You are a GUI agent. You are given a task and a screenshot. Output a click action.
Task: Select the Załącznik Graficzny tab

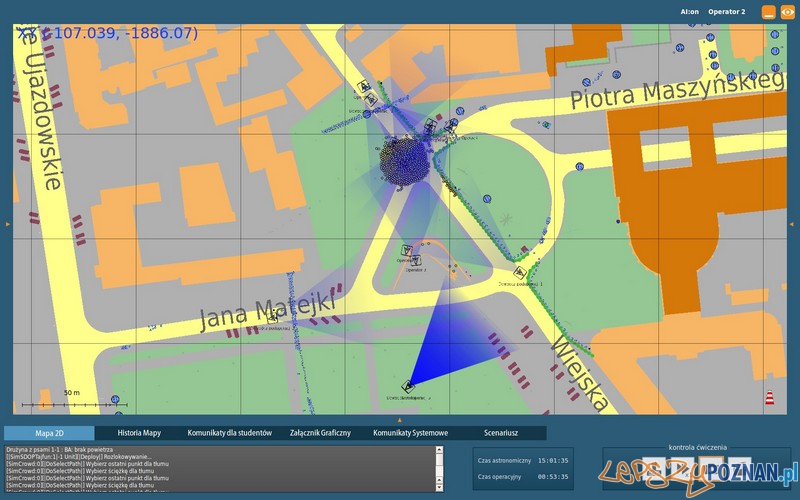(x=321, y=433)
